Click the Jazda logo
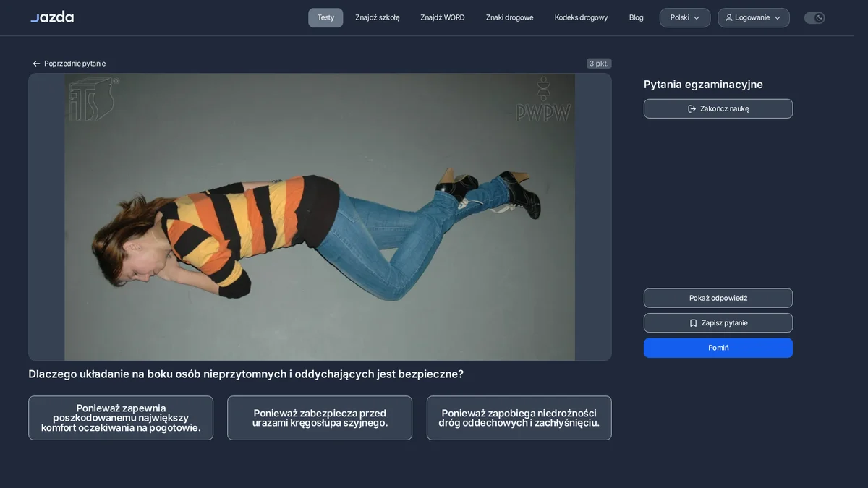The height and width of the screenshot is (488, 868). pyautogui.click(x=52, y=17)
